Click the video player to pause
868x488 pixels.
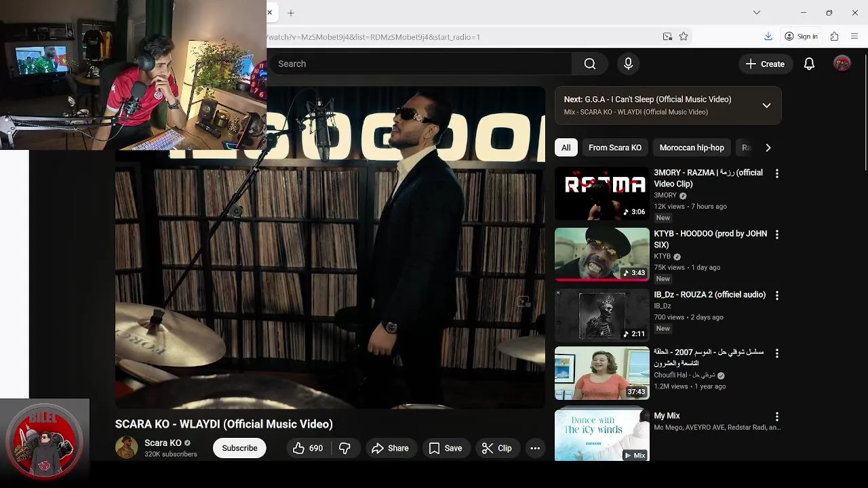pos(330,247)
